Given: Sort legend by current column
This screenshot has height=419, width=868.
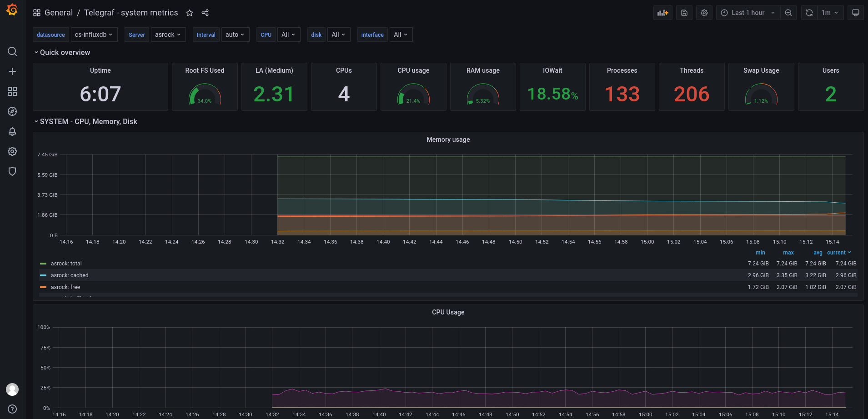Looking at the screenshot, I should 839,253.
